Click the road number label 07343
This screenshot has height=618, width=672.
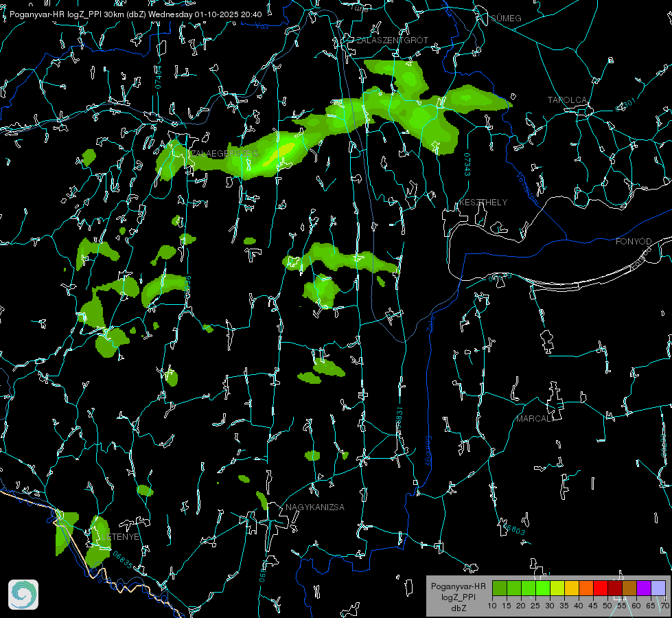[467, 164]
